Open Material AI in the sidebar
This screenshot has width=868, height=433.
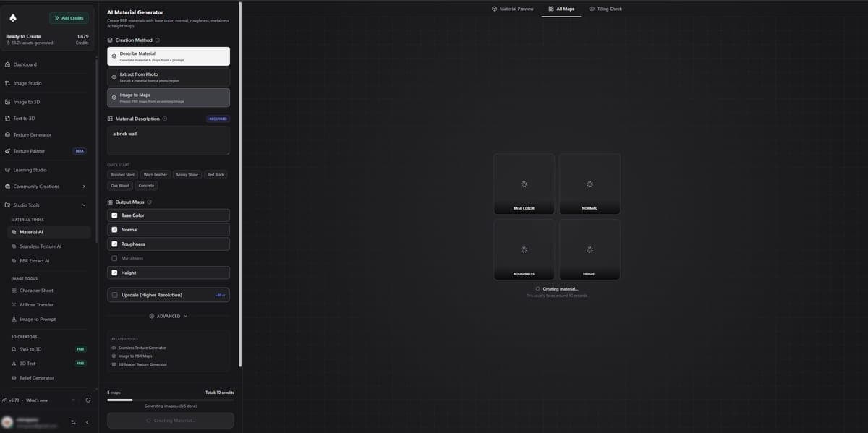pyautogui.click(x=48, y=232)
